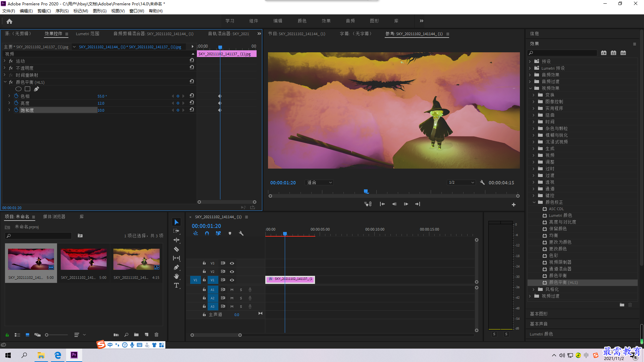Open the 窗口(W) menu
Viewport: 644px width, 362px height.
[137, 11]
